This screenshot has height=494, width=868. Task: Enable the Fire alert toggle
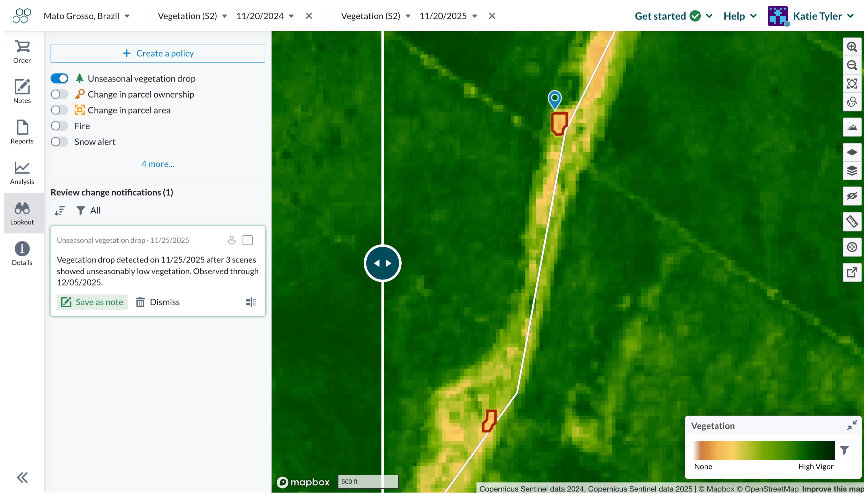(x=59, y=126)
